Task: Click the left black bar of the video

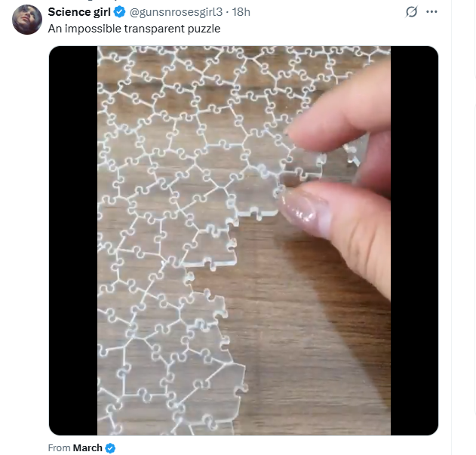Action: coord(73,241)
